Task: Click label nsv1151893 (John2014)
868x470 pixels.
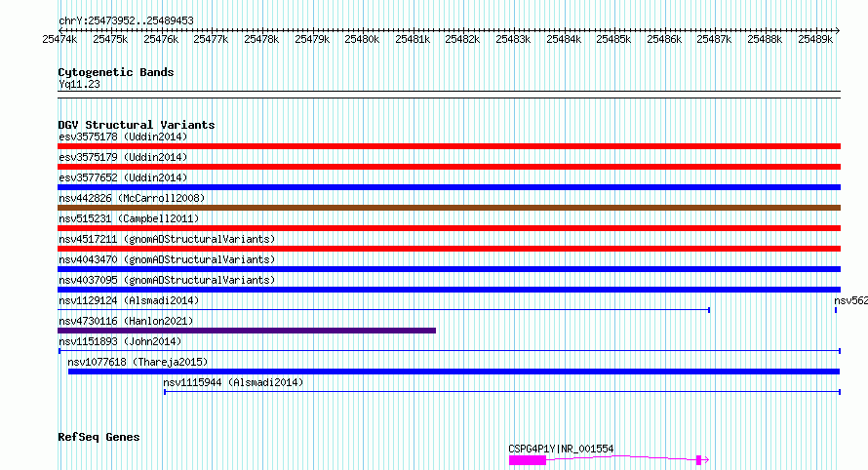Action: click(x=120, y=341)
